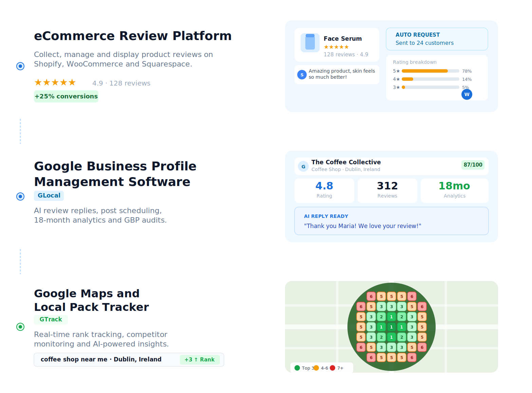This screenshot has height=393, width=532.
Task: Click the 'Rating breakdown' label
Action: tap(415, 62)
